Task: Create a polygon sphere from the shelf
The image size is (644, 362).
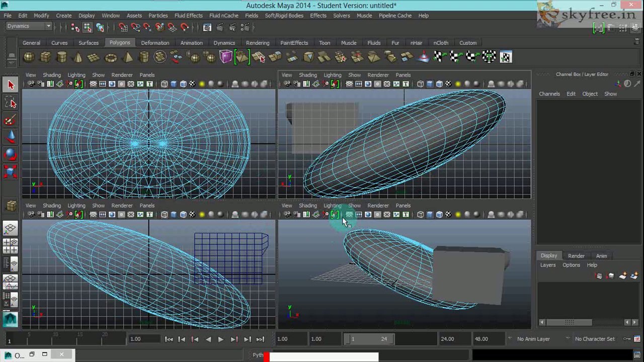Action: (29, 57)
